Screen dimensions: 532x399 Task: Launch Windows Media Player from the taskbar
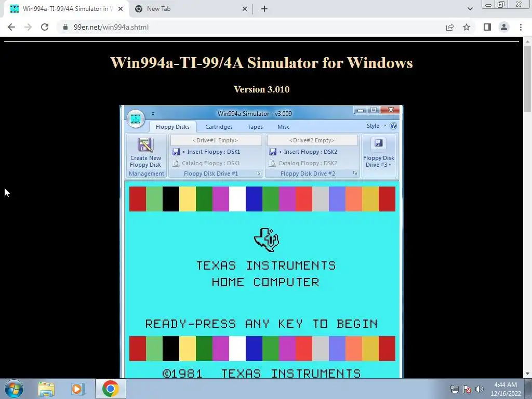pos(78,389)
